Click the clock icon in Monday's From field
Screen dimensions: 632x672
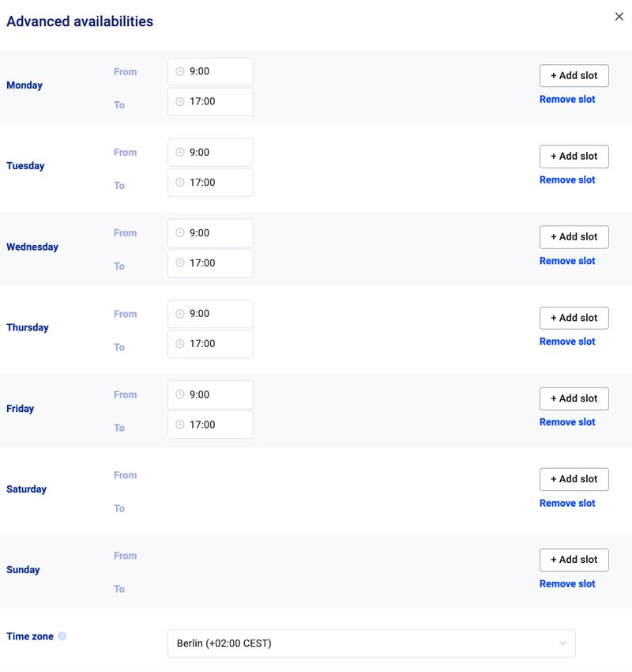point(181,71)
